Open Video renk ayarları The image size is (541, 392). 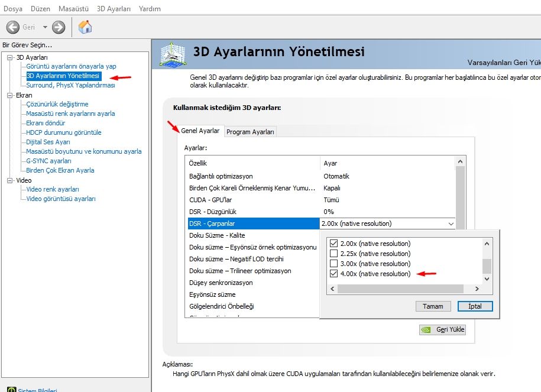click(53, 189)
